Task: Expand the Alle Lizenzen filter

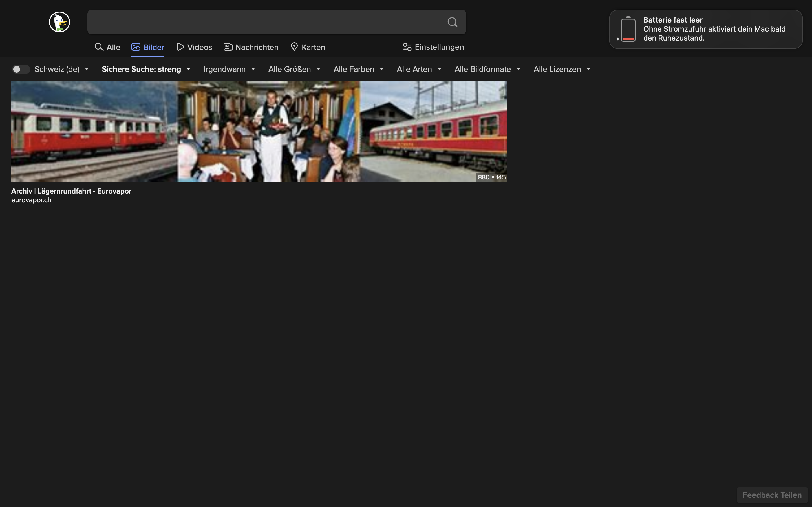Action: click(x=561, y=69)
